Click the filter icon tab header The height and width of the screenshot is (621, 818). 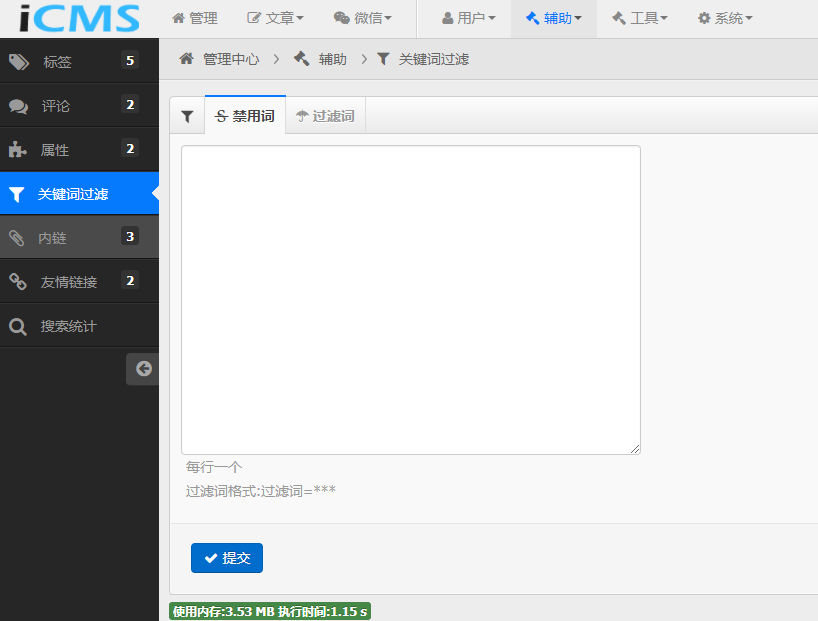pos(187,116)
